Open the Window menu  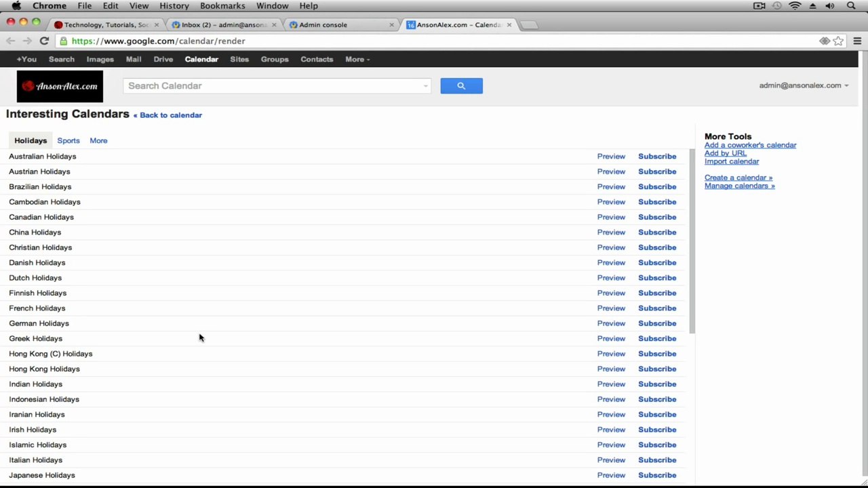point(272,5)
